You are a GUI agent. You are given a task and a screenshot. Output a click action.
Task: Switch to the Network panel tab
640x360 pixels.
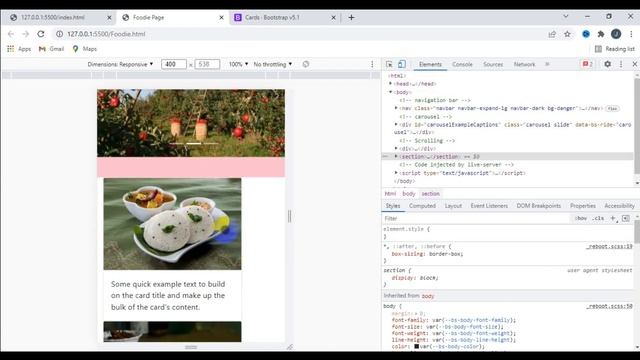524,64
